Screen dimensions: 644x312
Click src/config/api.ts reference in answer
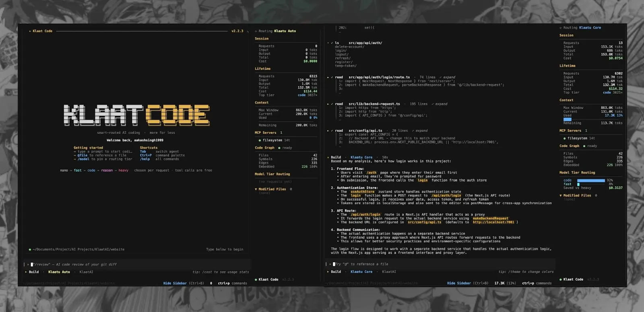point(425,222)
